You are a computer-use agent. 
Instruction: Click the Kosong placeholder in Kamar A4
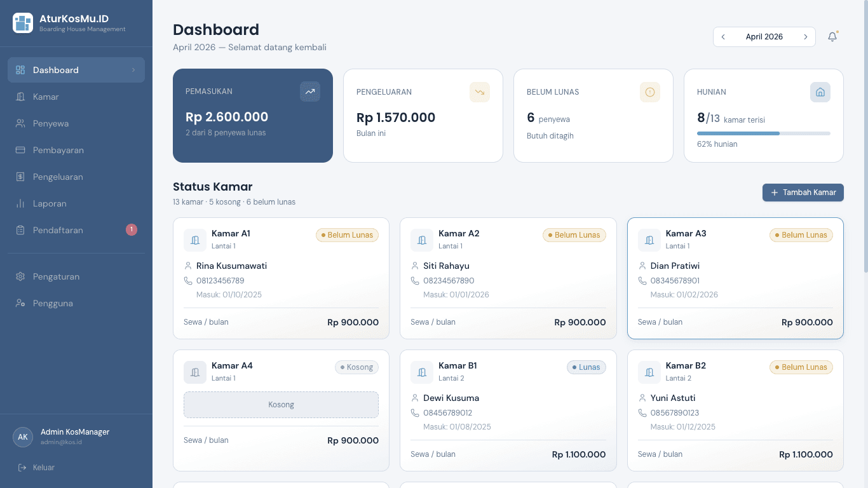pyautogui.click(x=281, y=405)
